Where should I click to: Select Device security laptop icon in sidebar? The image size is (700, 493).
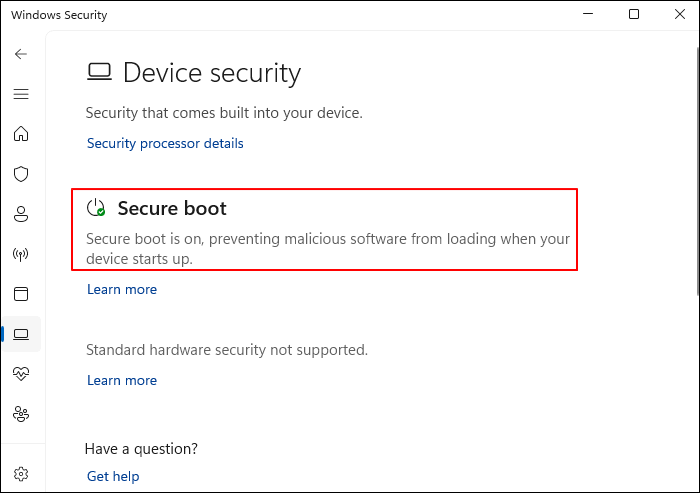pyautogui.click(x=21, y=334)
